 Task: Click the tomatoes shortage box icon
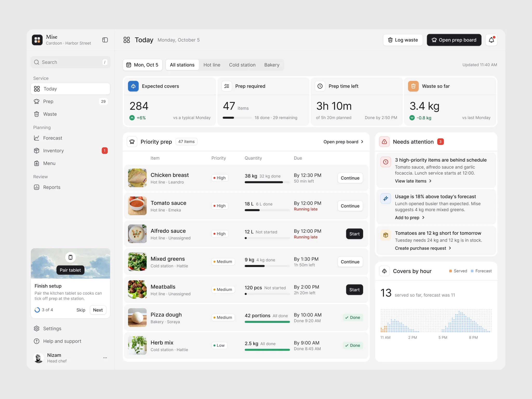point(386,235)
